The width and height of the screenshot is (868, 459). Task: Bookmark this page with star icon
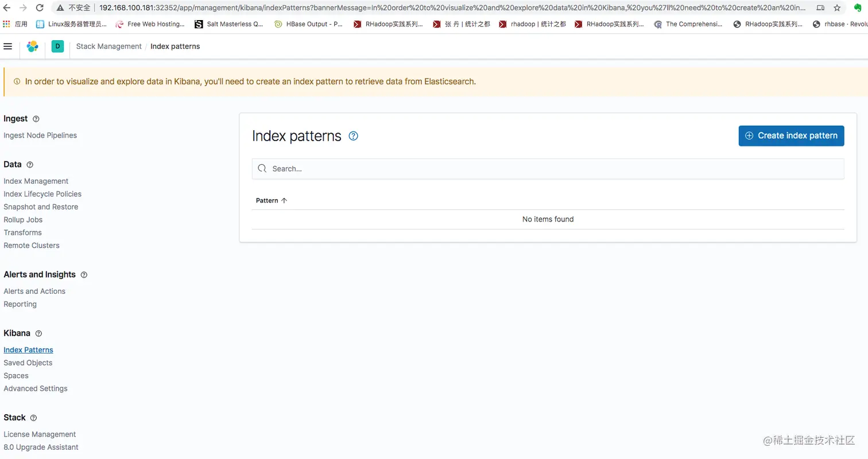click(x=837, y=8)
